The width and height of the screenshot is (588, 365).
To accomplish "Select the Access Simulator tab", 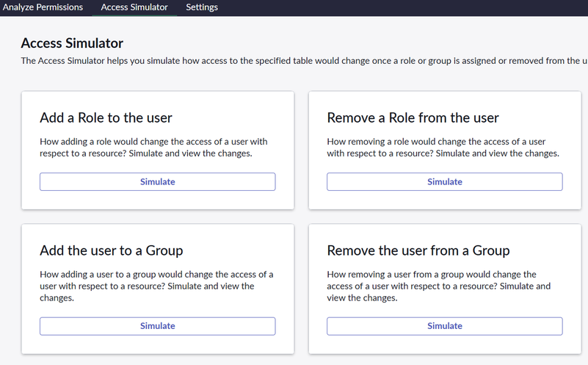I will pos(134,7).
